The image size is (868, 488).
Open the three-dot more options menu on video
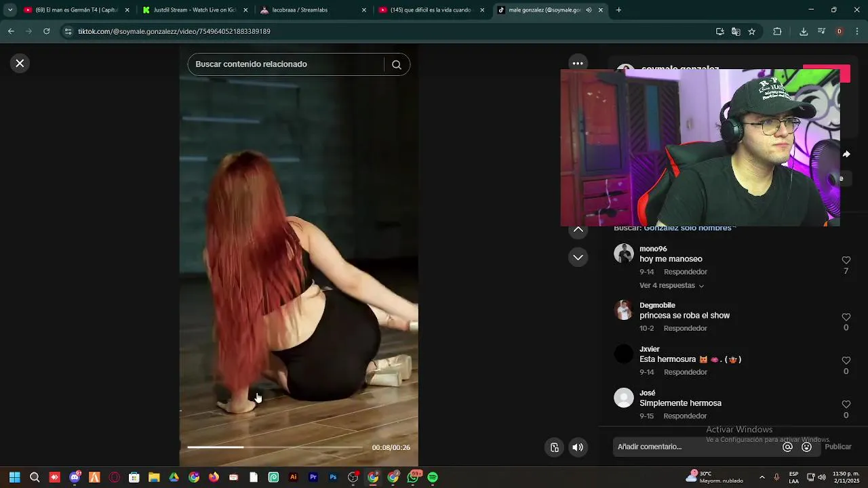click(578, 63)
